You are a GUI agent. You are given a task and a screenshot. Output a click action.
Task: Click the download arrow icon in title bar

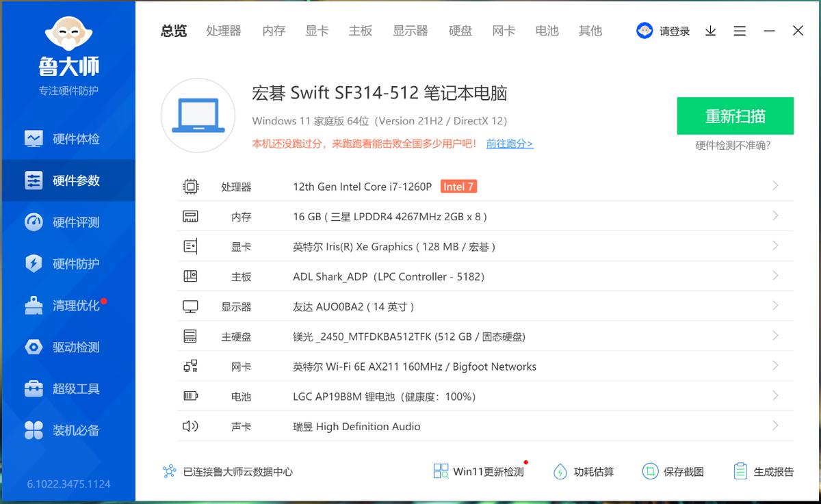coord(711,31)
